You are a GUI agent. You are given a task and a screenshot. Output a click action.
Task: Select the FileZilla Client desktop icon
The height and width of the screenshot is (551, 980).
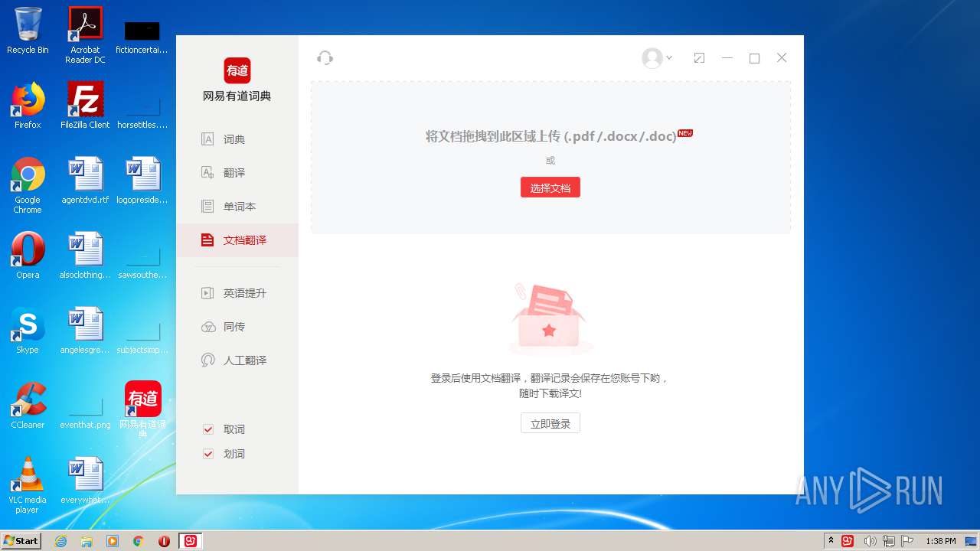[85, 106]
